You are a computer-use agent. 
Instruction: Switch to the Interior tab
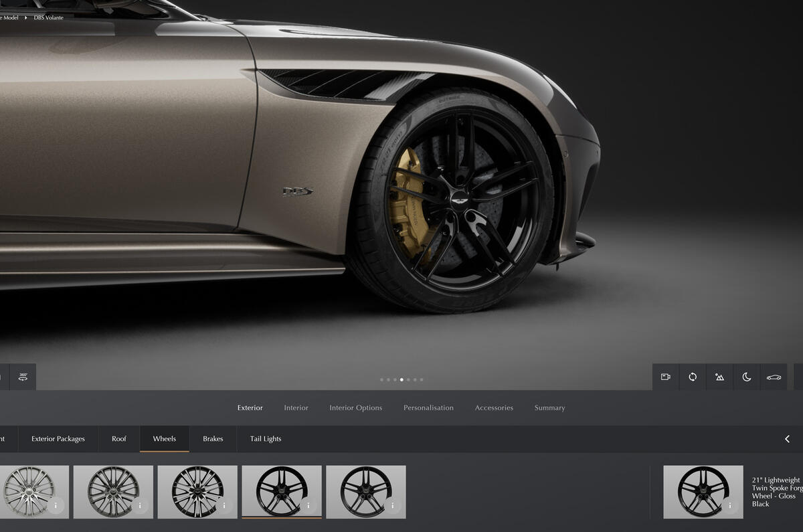point(296,408)
